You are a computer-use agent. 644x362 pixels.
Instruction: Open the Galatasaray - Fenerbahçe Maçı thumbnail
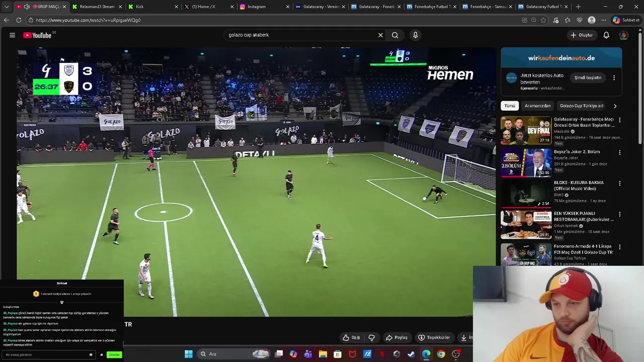click(x=526, y=131)
